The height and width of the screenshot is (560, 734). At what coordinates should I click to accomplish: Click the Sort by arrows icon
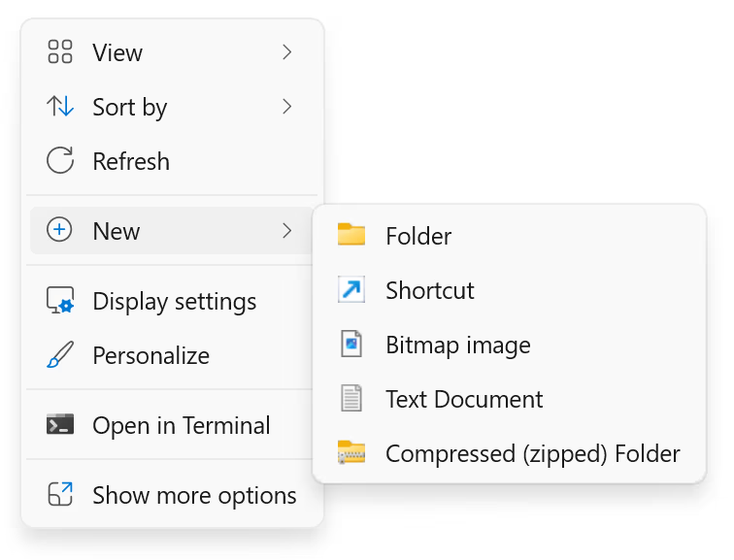(x=60, y=106)
